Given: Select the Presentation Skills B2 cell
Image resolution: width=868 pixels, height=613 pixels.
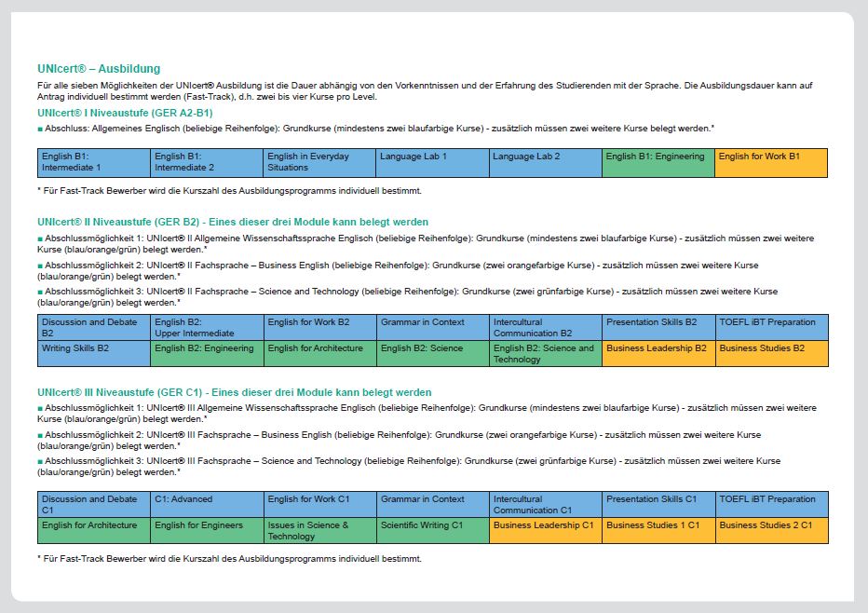Looking at the screenshot, I should (658, 327).
